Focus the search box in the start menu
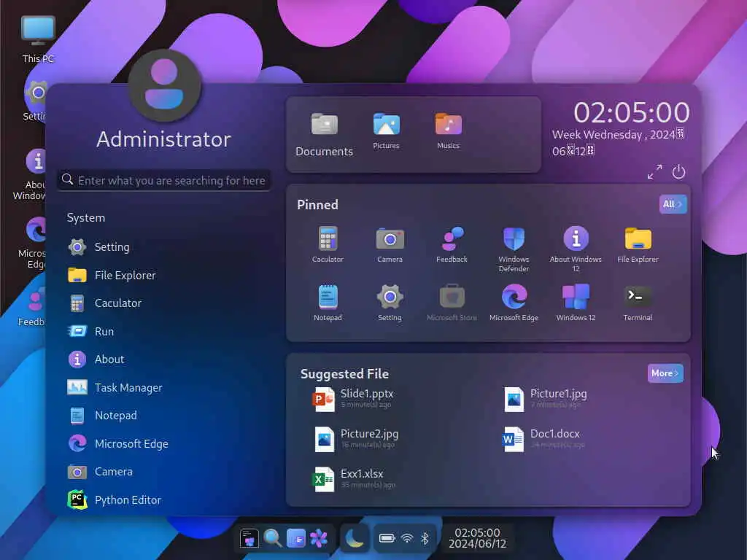Screen dimensions: 747x560 [x=164, y=181]
